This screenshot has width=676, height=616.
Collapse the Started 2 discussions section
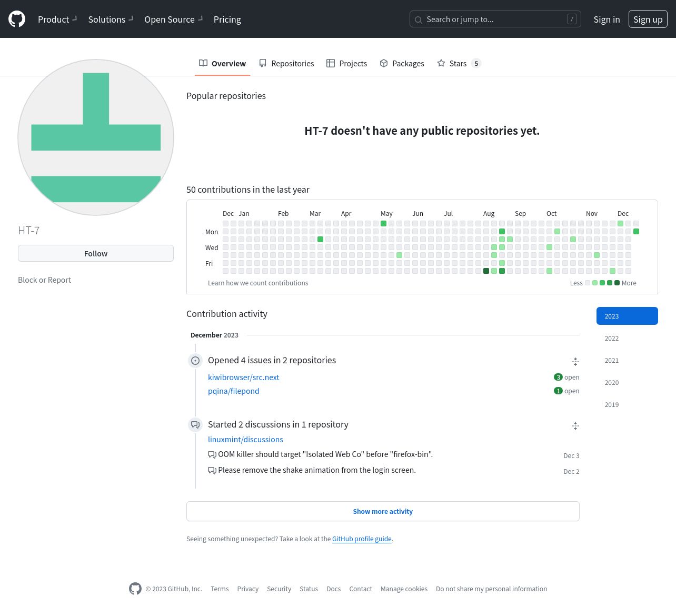click(575, 425)
